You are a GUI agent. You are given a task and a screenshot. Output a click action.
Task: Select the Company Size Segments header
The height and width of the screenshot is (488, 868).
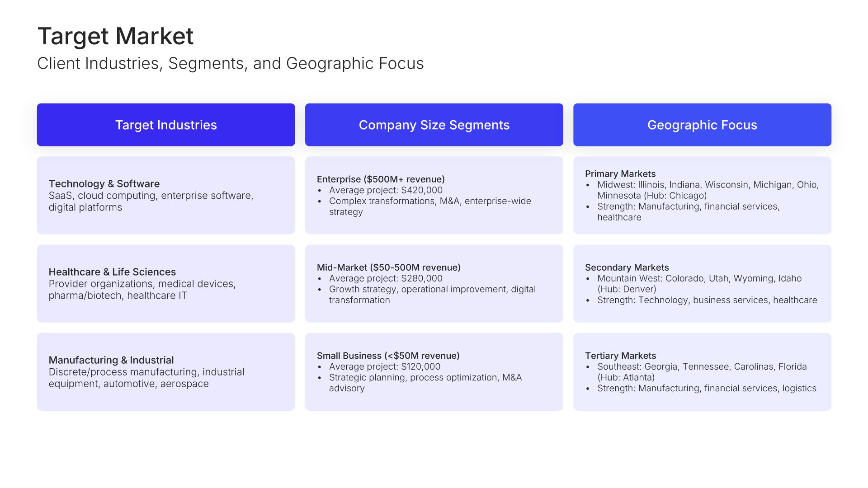click(x=434, y=125)
